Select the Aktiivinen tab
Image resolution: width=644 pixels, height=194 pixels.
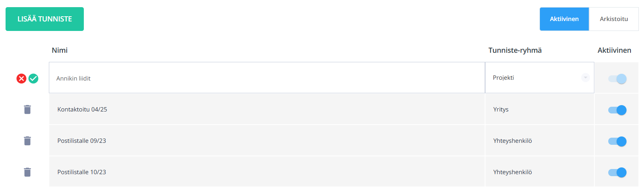coord(564,19)
